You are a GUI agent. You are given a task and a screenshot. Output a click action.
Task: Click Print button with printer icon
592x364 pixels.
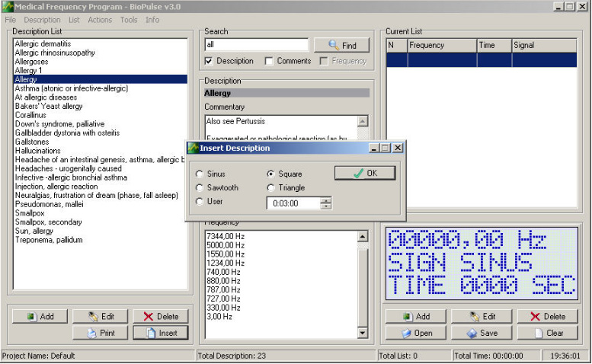(x=101, y=333)
